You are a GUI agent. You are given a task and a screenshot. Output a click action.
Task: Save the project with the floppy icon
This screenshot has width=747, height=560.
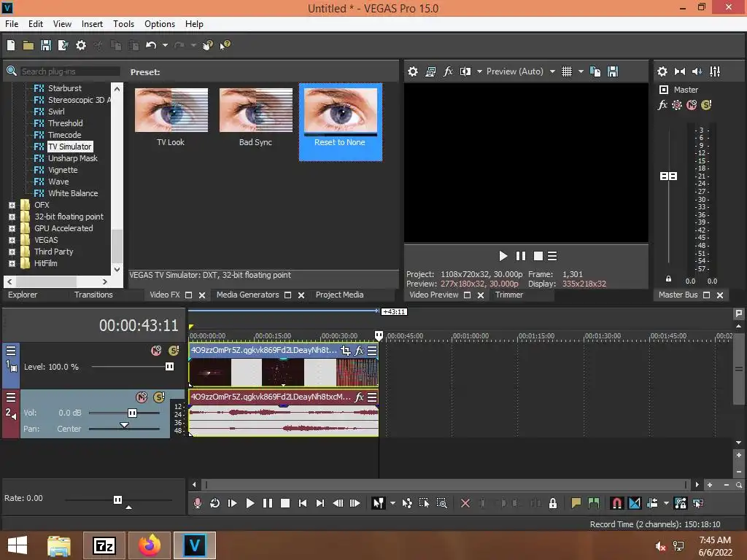46,45
